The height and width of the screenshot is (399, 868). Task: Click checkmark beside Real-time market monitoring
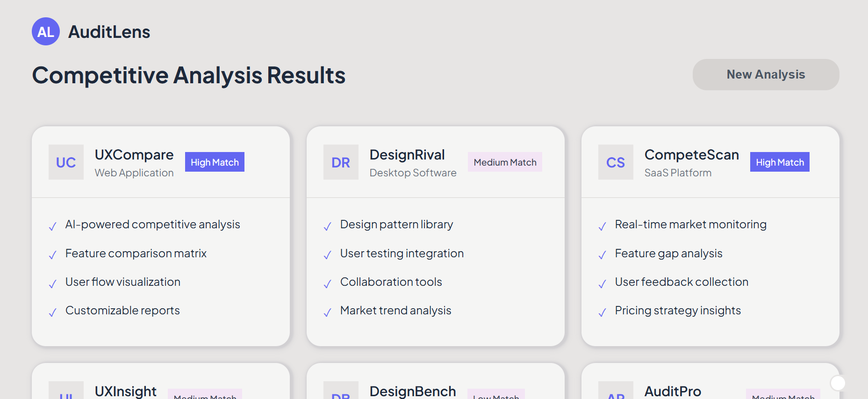click(x=603, y=226)
